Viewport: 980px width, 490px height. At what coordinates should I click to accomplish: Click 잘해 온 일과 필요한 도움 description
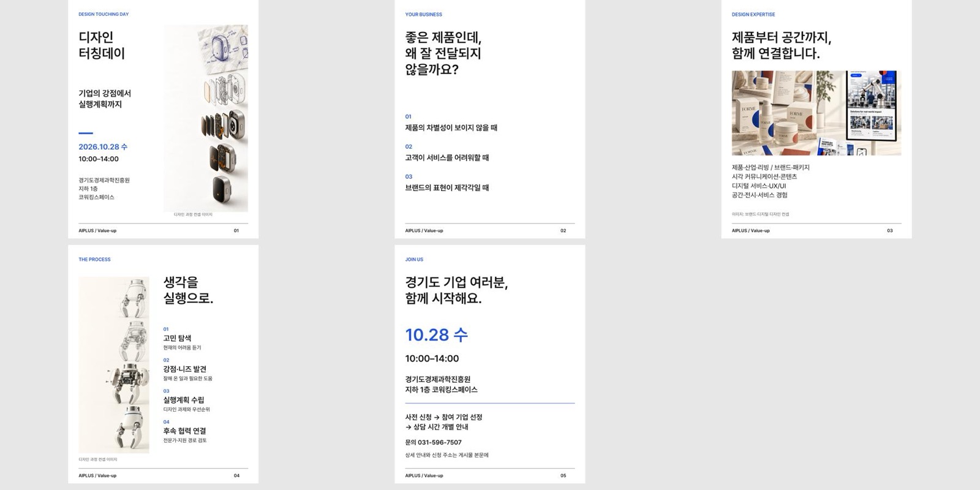click(x=187, y=379)
